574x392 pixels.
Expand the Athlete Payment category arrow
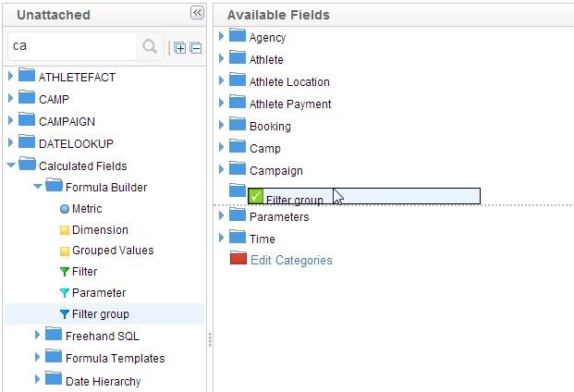point(221,103)
